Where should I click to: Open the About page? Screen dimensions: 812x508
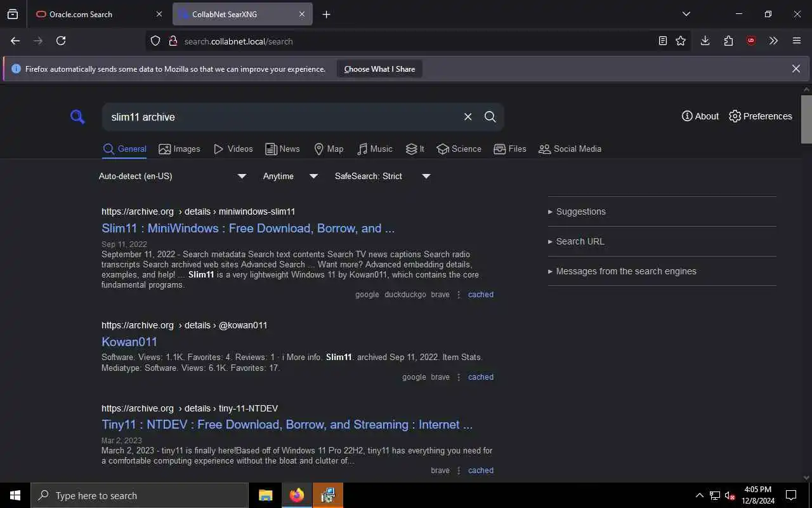coord(700,116)
